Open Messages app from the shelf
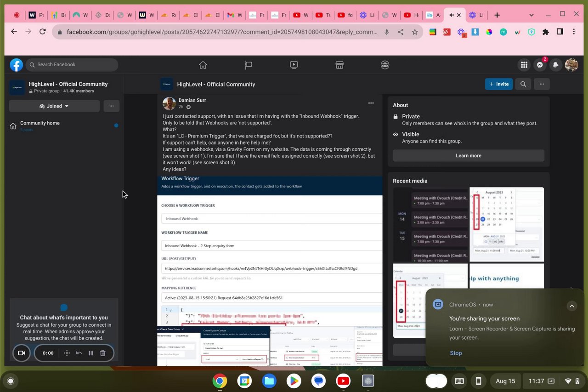588x392 pixels. [x=318, y=381]
